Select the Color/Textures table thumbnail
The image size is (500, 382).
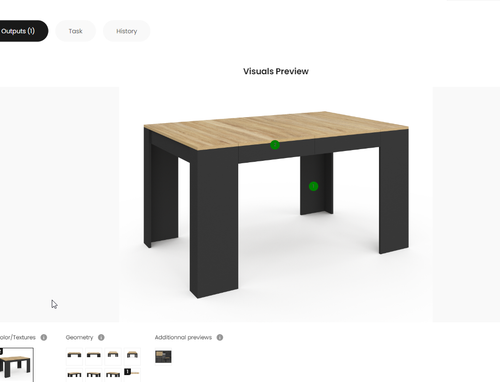pos(16,365)
